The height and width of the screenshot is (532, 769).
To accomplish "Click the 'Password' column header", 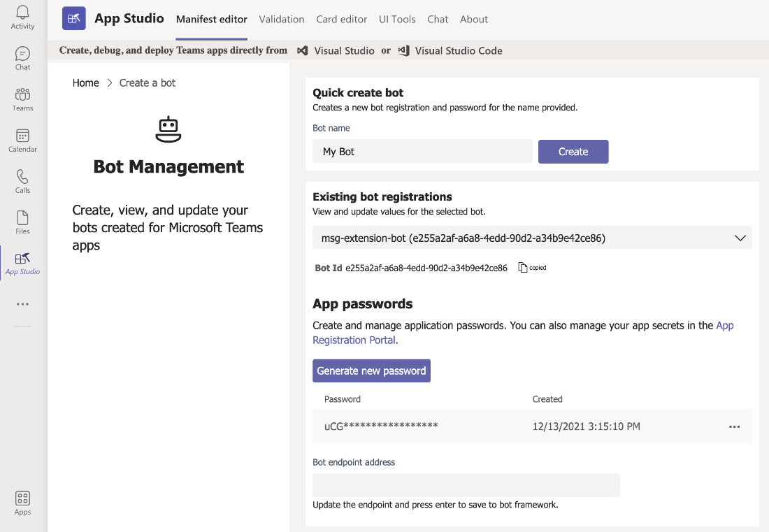I will [343, 399].
